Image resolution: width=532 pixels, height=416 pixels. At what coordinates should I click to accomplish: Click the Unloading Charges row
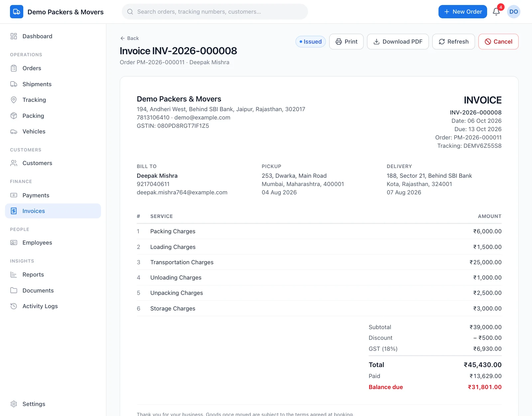point(319,278)
